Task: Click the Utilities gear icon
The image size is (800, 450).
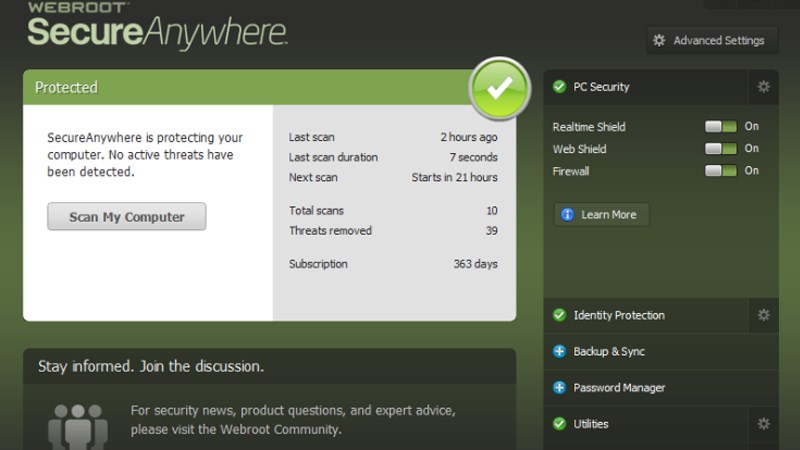Action: coord(764,424)
